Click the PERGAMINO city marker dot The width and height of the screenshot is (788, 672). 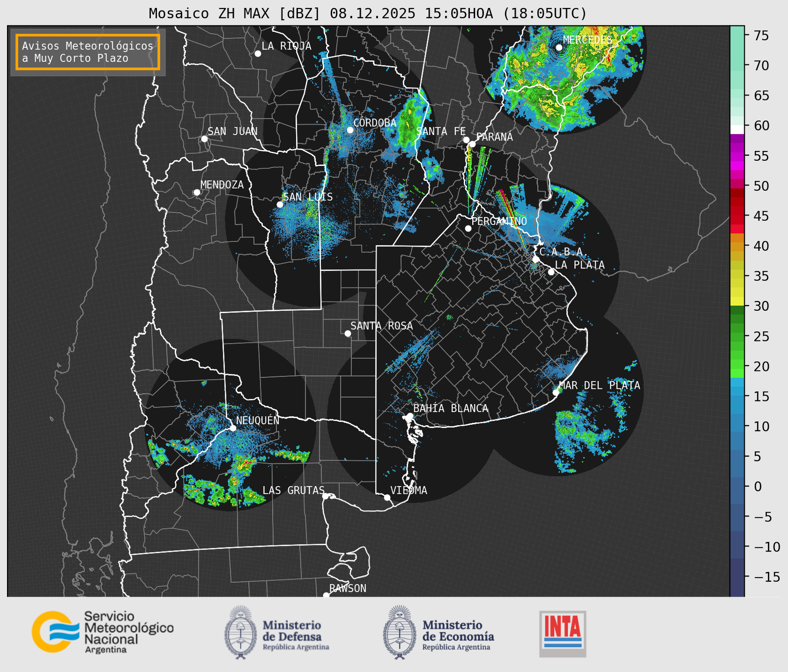pyautogui.click(x=468, y=229)
